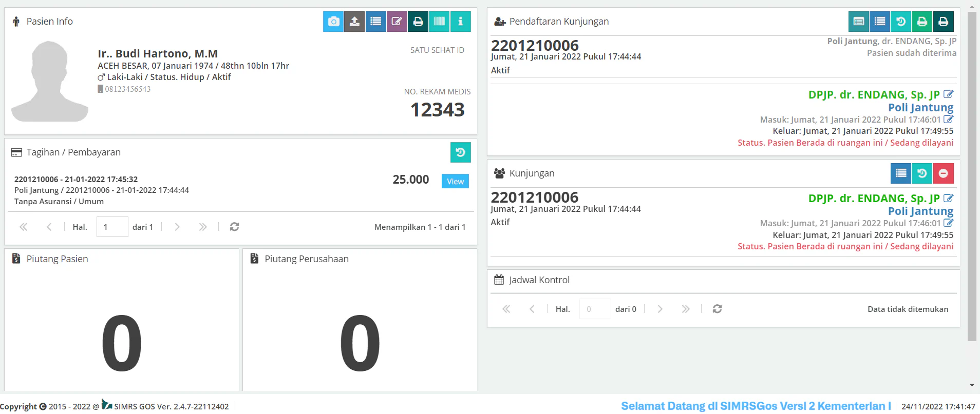Click the SATU SEHAT ID label
Viewport: 980px width, 414px height.
(437, 50)
